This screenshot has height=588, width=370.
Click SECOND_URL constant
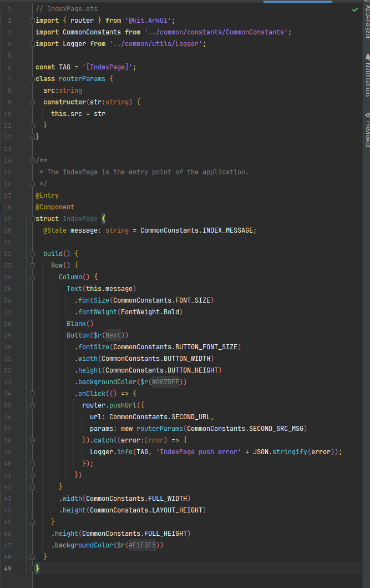point(191,417)
